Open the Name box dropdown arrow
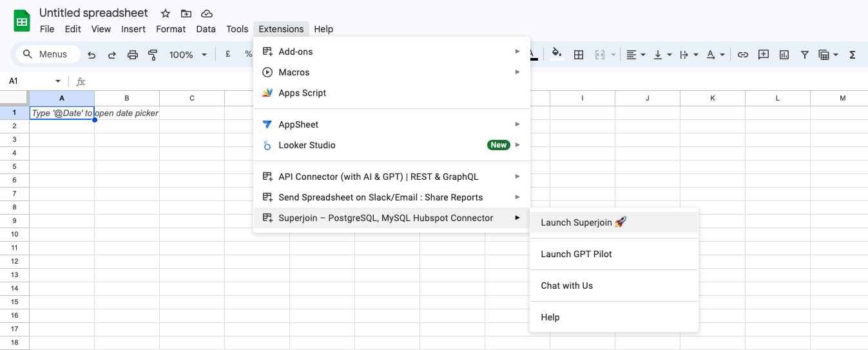The width and height of the screenshot is (868, 350). pyautogui.click(x=58, y=81)
